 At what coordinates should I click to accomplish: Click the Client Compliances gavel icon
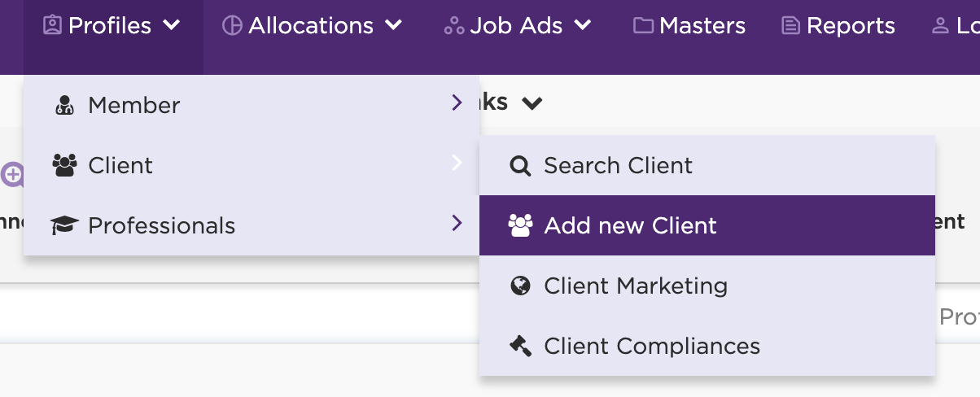click(520, 346)
